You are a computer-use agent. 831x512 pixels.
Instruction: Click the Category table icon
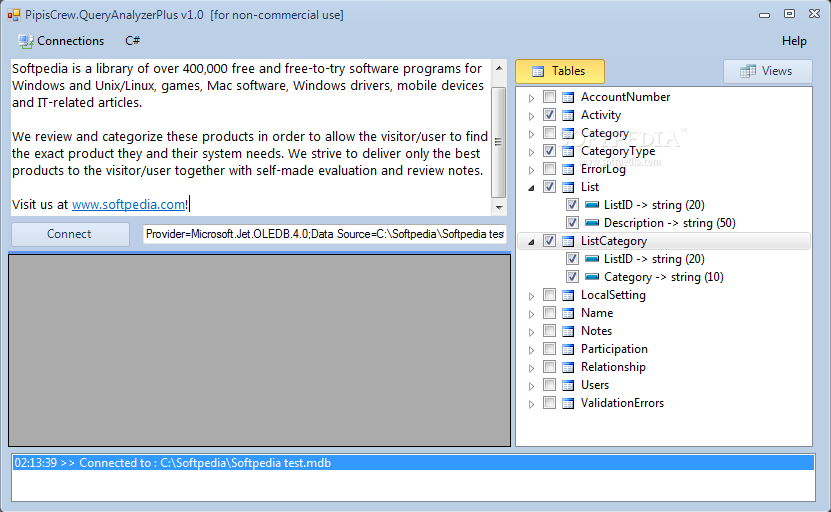click(x=568, y=133)
